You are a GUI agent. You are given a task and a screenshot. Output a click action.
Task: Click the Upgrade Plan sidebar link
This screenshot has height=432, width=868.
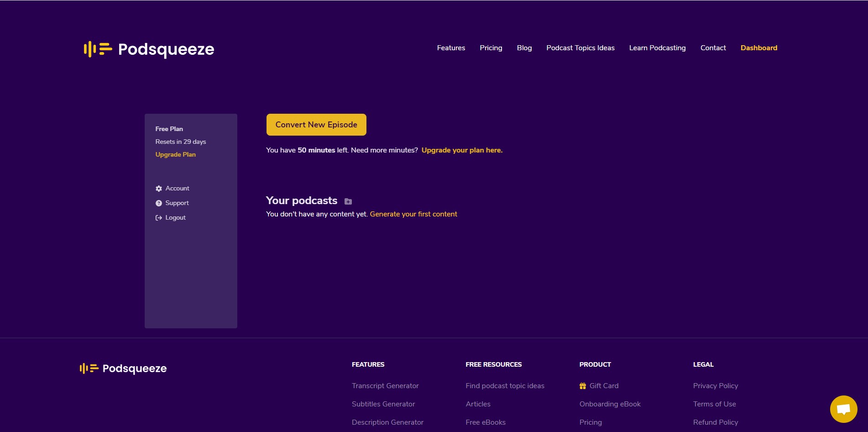176,155
